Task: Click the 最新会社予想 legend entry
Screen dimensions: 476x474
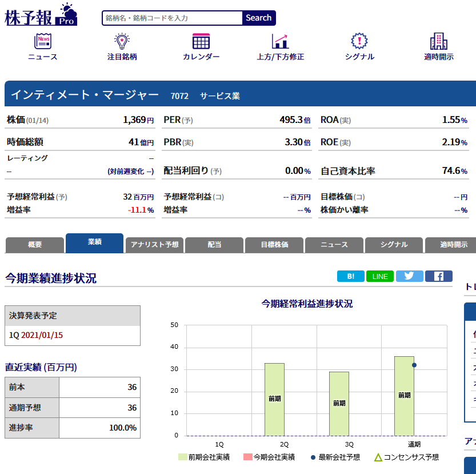Action: click(335, 457)
